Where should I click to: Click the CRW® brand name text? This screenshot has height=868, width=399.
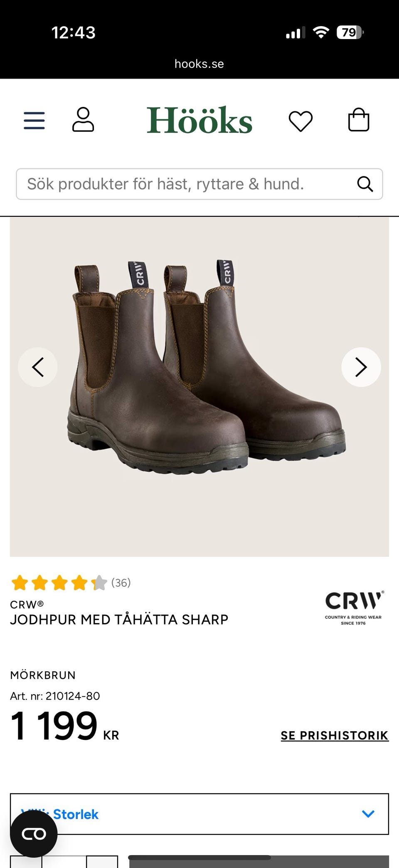click(27, 604)
